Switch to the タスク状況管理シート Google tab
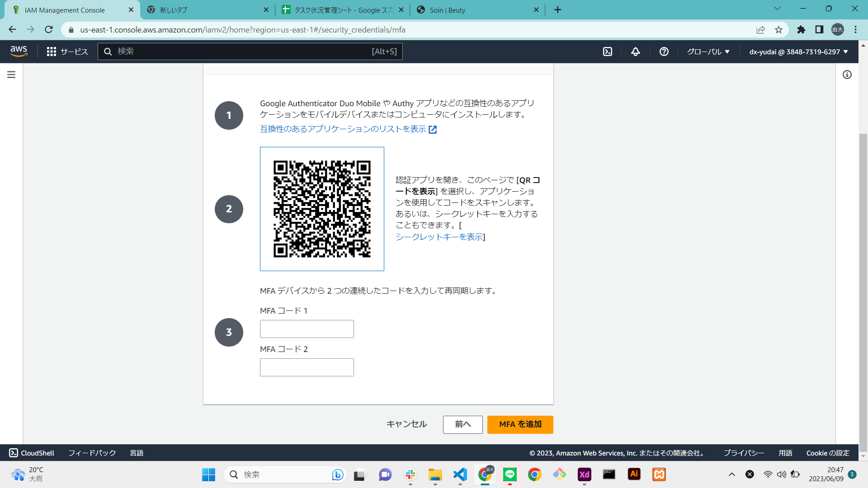Image resolution: width=868 pixels, height=488 pixels. (342, 10)
